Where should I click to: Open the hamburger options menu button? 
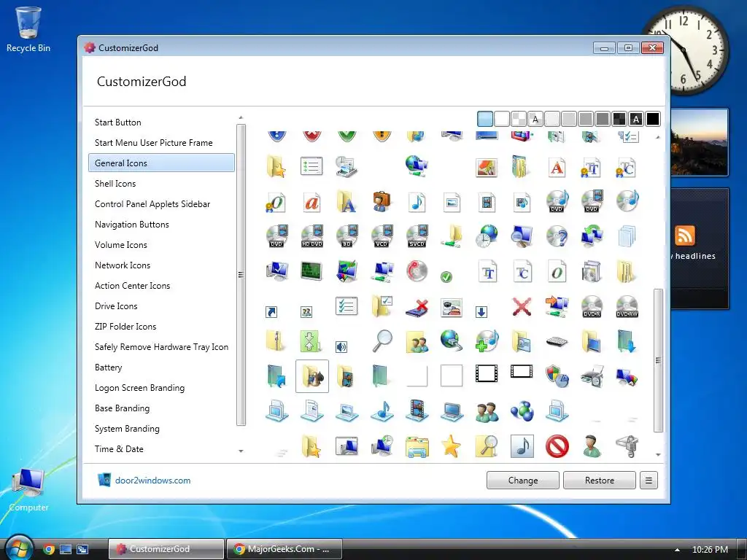point(649,481)
